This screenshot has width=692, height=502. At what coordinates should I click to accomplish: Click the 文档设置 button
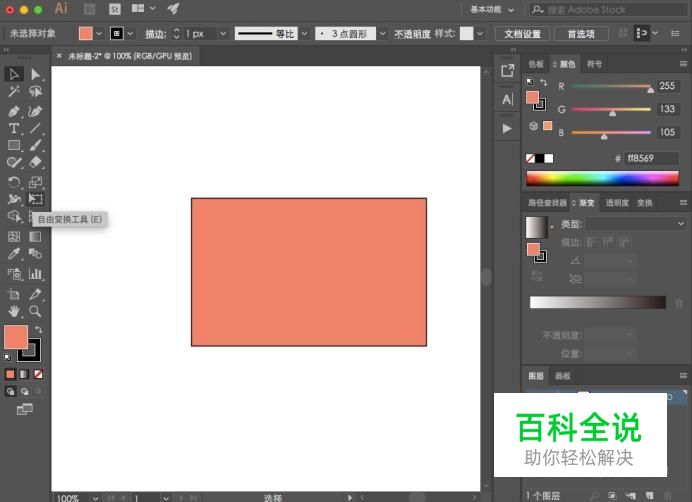[523, 34]
